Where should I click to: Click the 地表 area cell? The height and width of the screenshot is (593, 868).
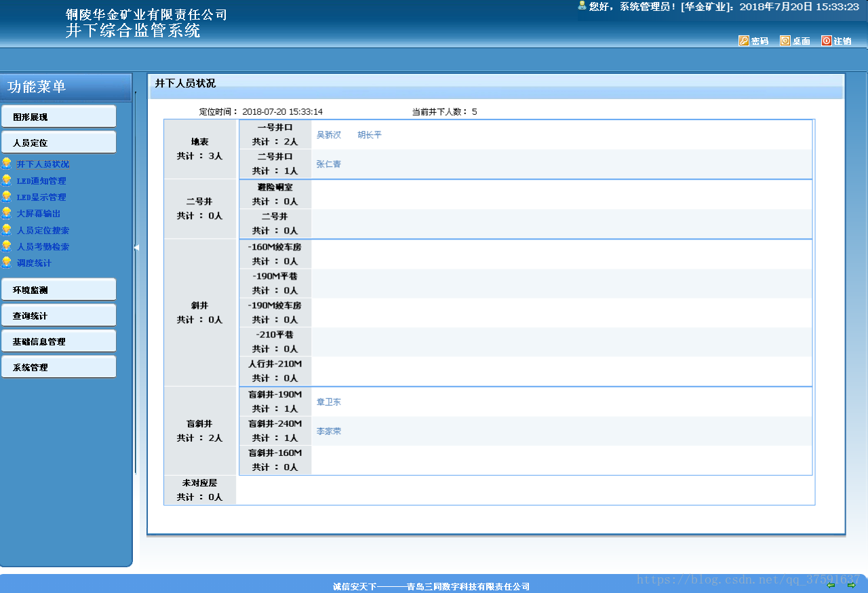coord(200,149)
